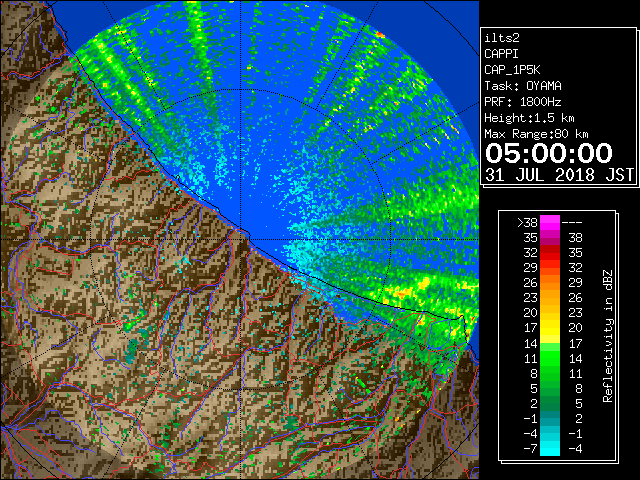Click the orange 26 dBZ legend color
The image size is (640, 480).
pos(550,283)
